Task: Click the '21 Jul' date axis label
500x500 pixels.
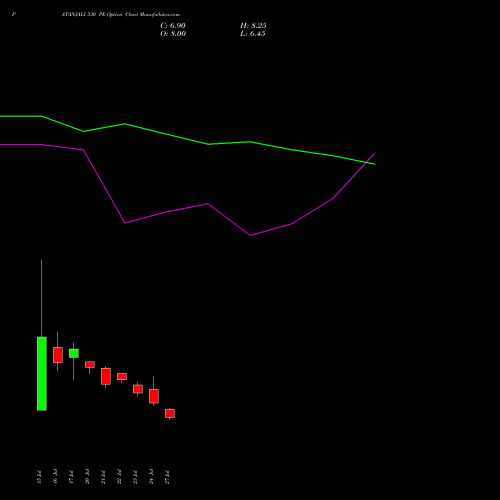Action: pyautogui.click(x=103, y=477)
